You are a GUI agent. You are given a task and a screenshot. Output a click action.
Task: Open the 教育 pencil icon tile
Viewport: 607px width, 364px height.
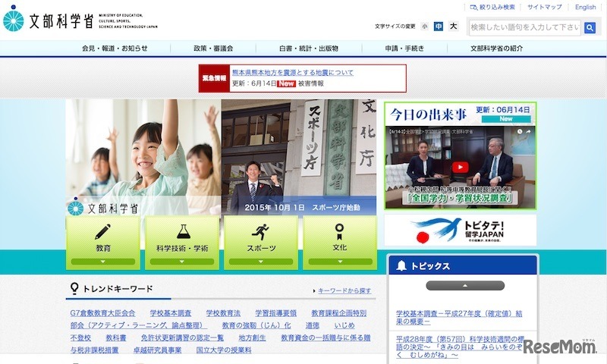[x=102, y=243]
